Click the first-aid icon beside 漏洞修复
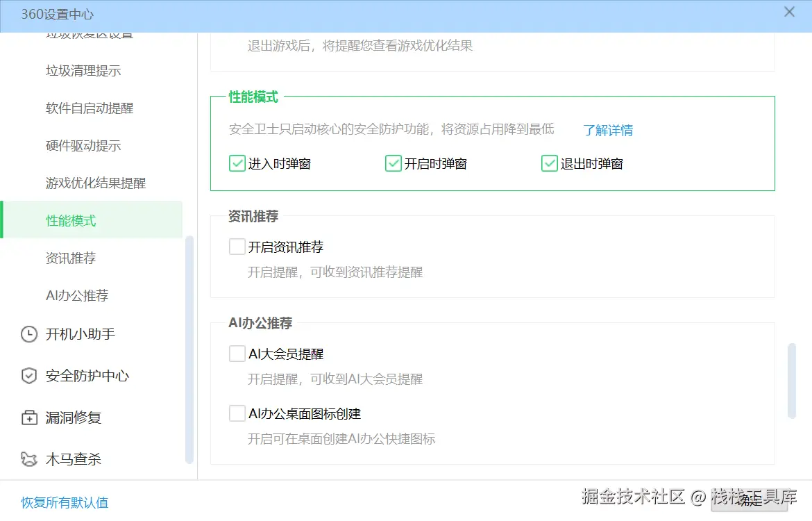Screen dimensions: 812x521 (29, 417)
